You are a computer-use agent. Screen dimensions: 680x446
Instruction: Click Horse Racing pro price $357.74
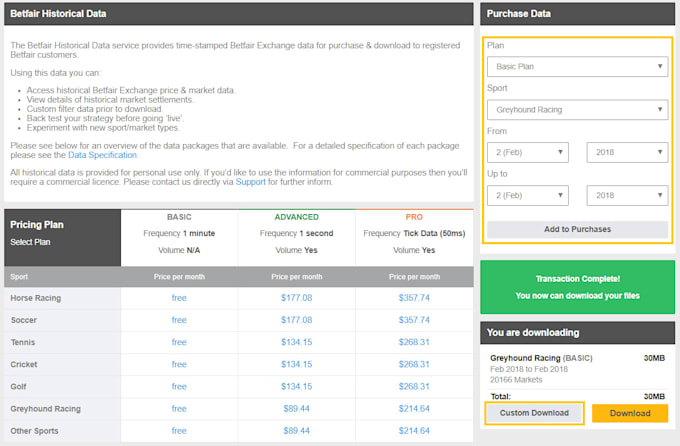click(x=414, y=298)
